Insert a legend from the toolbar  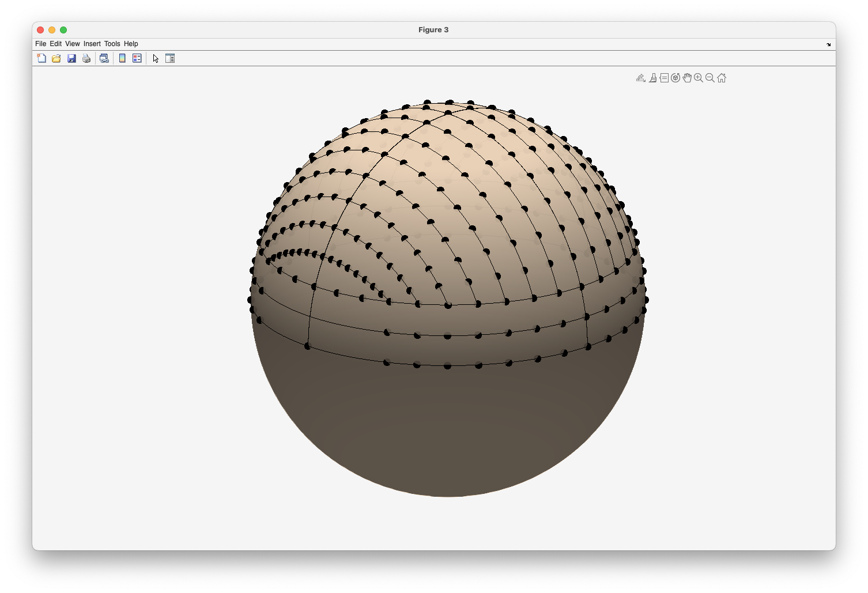tap(137, 58)
